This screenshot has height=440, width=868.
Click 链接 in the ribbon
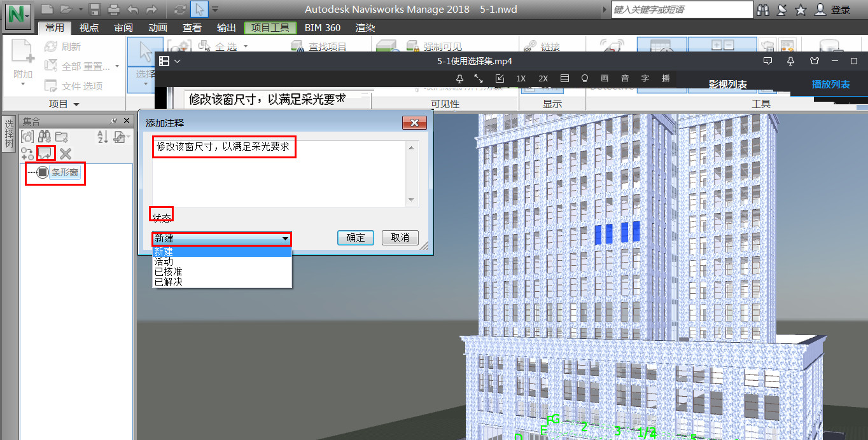pyautogui.click(x=542, y=46)
